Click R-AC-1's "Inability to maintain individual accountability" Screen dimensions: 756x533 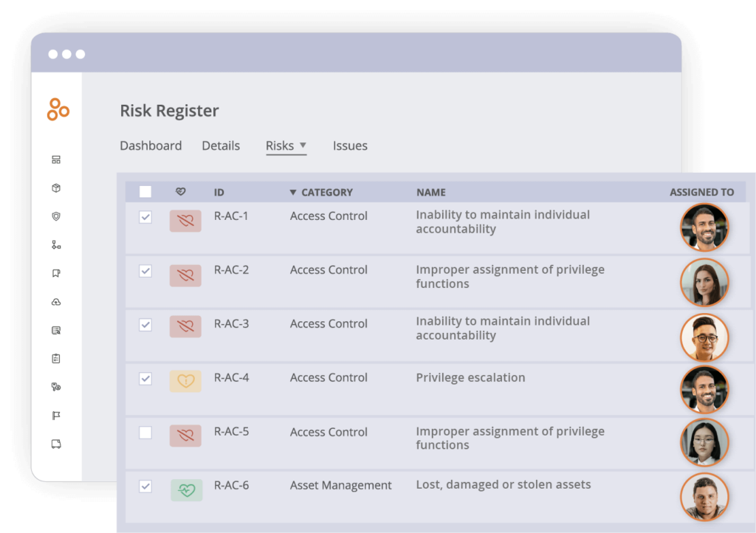tap(503, 221)
